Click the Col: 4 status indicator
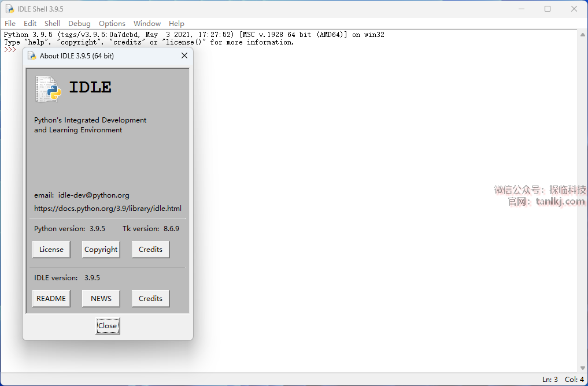This screenshot has height=386, width=588. click(x=574, y=380)
